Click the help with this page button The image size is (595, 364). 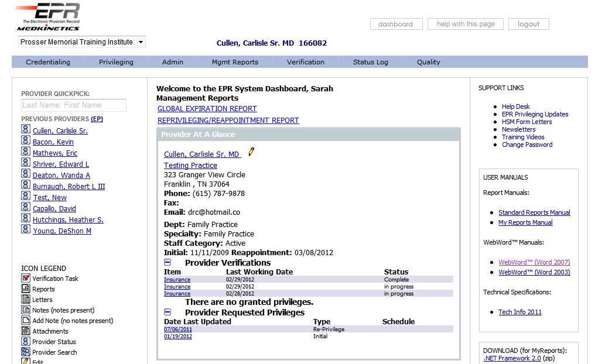tap(465, 24)
